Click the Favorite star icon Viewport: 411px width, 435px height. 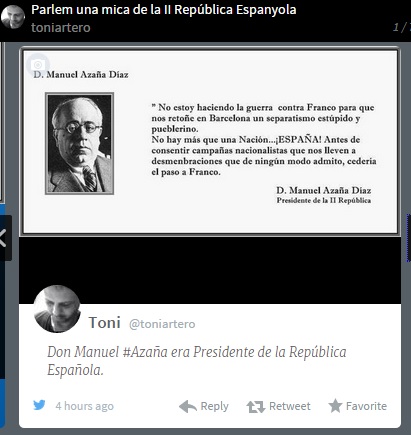[335, 406]
